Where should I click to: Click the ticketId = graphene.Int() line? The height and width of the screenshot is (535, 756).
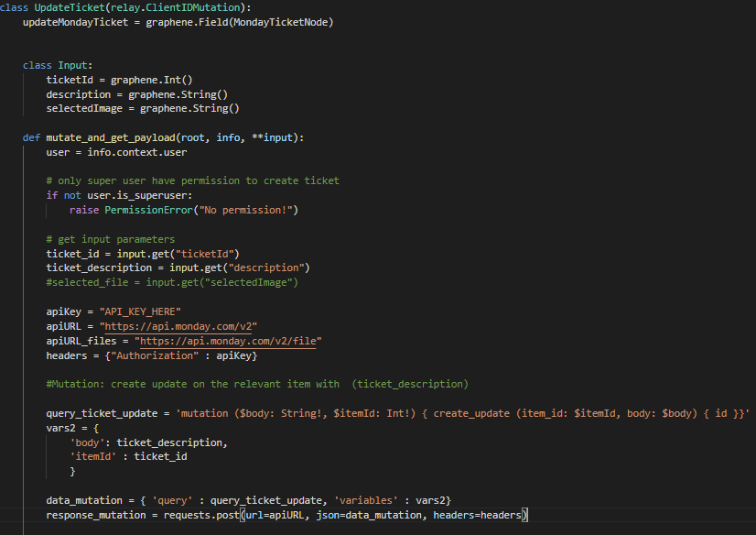(119, 80)
